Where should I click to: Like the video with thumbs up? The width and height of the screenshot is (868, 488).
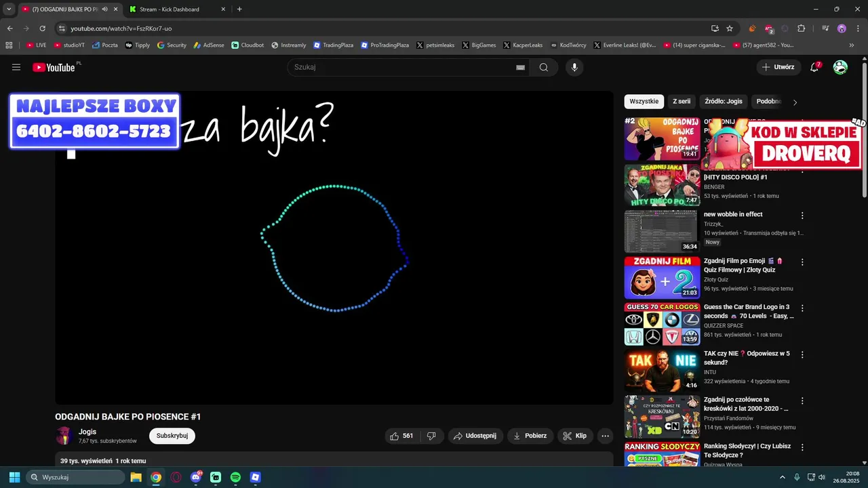pos(401,436)
